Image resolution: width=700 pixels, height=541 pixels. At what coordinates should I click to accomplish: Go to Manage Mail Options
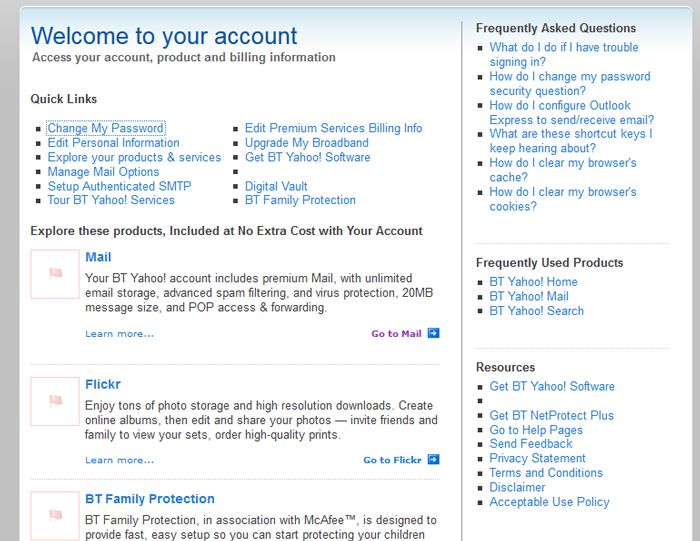pos(103,172)
